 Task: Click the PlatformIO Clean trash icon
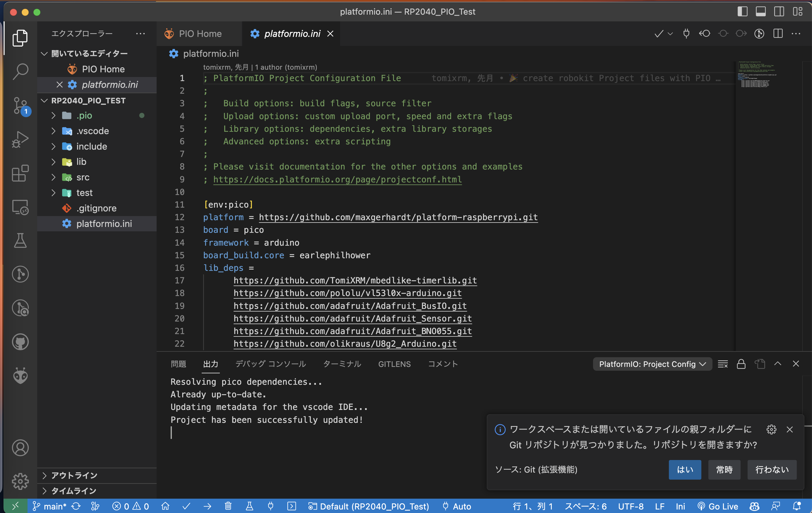[x=228, y=506]
